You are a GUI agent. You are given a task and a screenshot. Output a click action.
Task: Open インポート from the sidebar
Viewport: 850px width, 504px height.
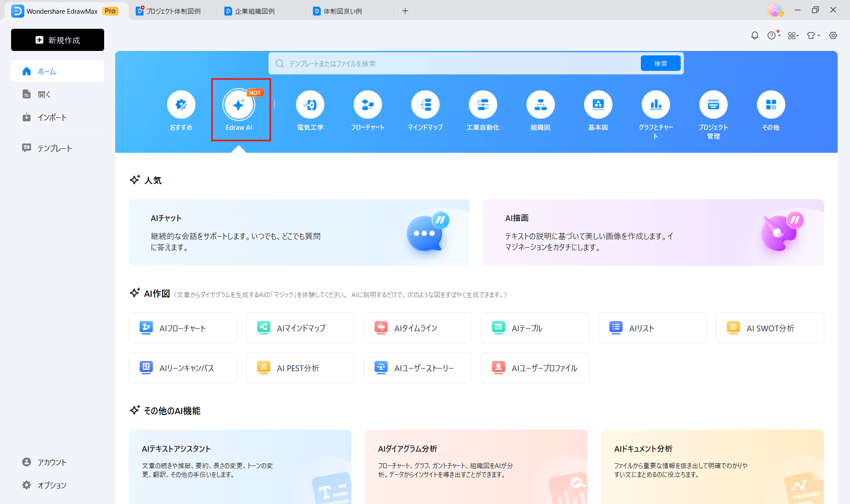click(58, 117)
